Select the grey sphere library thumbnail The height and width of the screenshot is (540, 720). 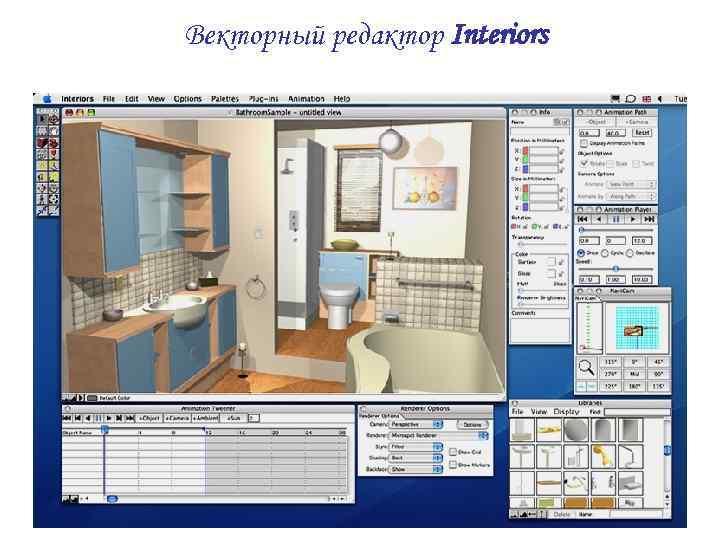click(576, 430)
